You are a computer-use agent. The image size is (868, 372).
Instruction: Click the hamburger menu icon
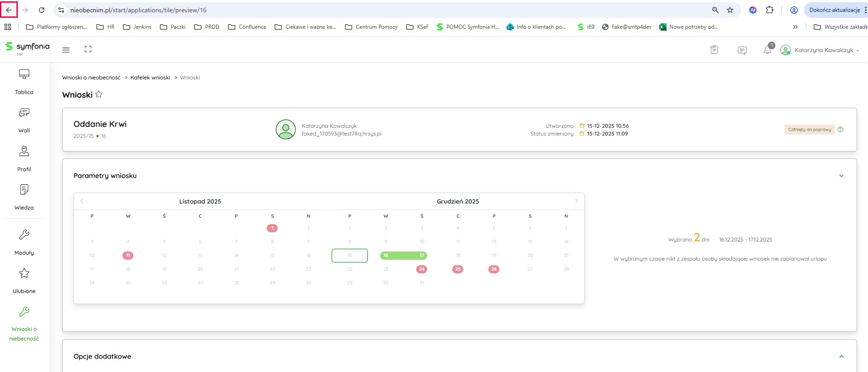66,50
